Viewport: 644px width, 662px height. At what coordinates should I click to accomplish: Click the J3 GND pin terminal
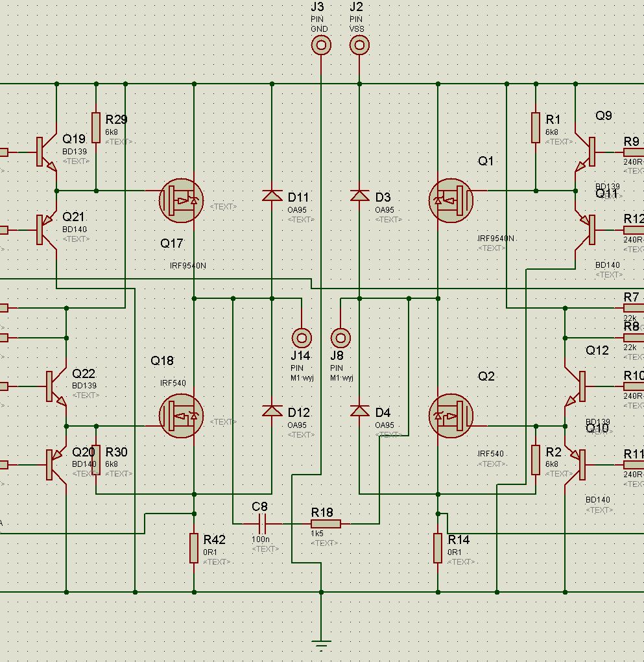click(321, 45)
